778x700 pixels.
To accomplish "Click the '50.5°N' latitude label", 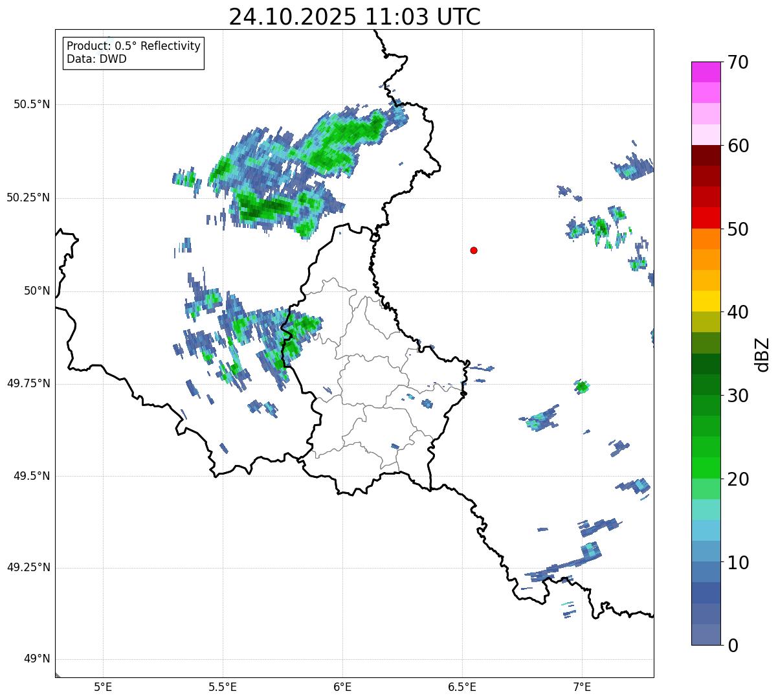I will coord(32,104).
